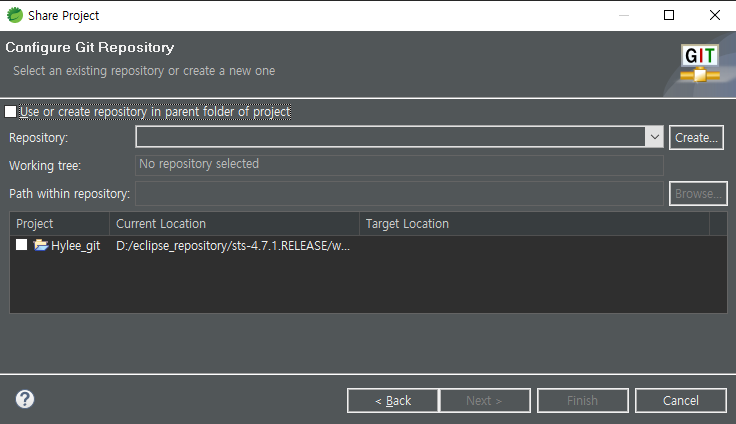Image resolution: width=736 pixels, height=424 pixels.
Task: Click the Spring Tool Suite title bar icon
Action: pos(14,15)
